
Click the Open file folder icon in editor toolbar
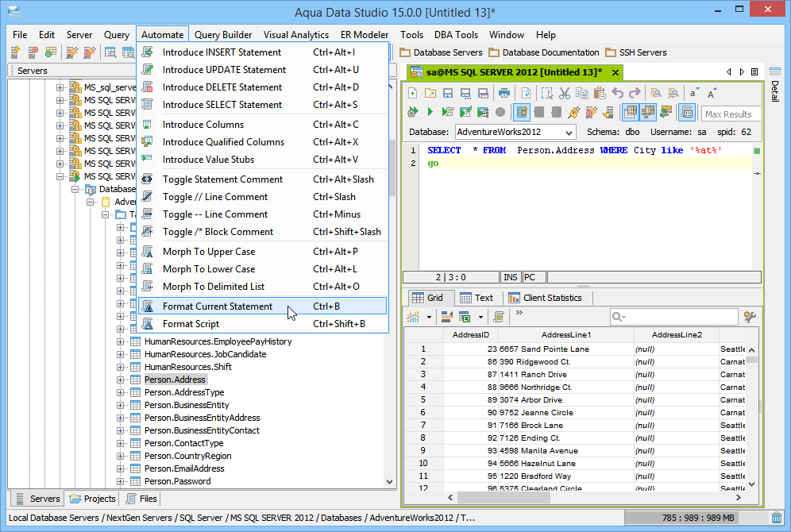click(430, 93)
